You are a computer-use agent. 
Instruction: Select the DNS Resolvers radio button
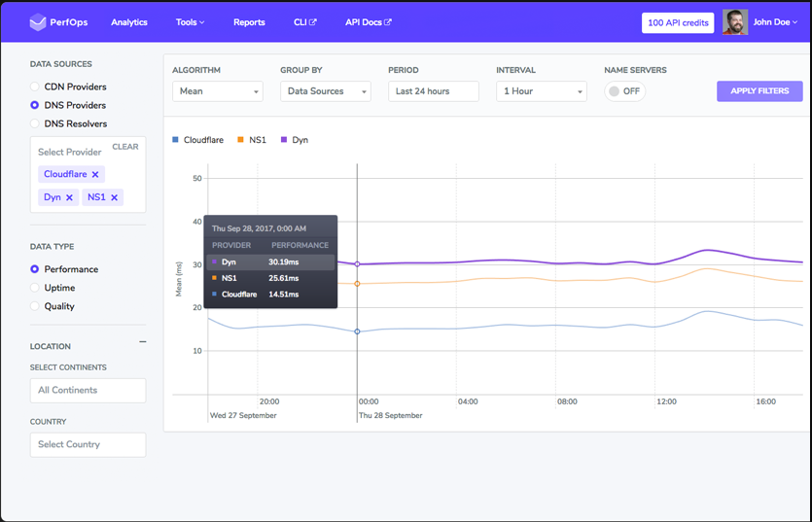[x=35, y=123]
